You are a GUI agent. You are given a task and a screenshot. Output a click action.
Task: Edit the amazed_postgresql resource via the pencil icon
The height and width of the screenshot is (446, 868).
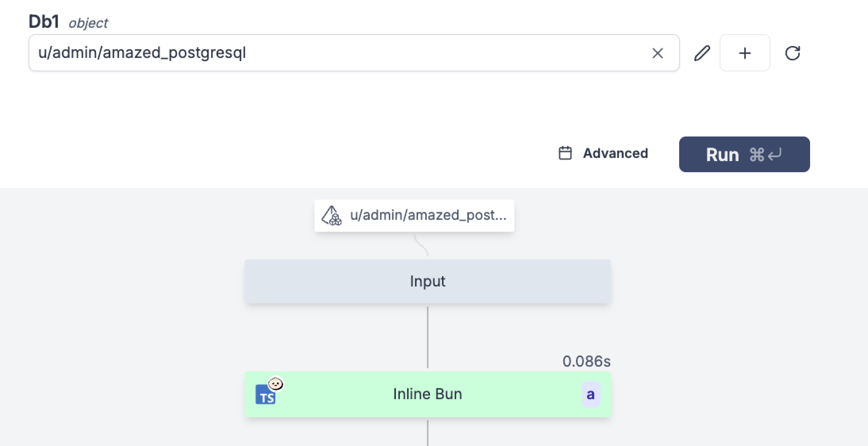click(x=702, y=53)
